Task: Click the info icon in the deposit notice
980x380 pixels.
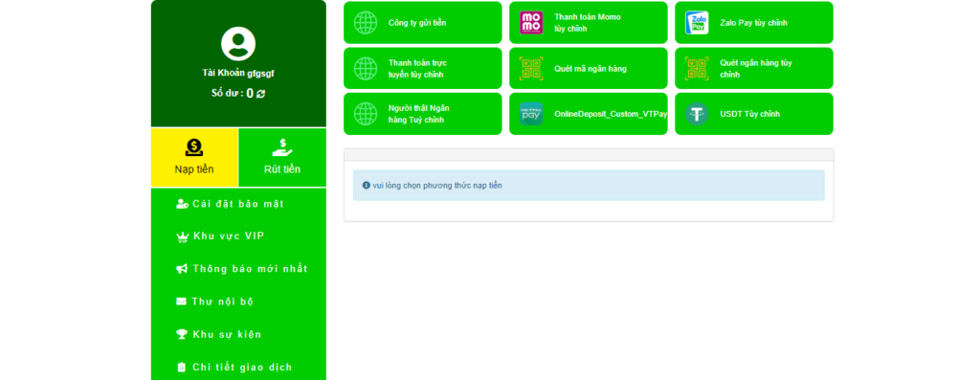Action: click(x=367, y=186)
